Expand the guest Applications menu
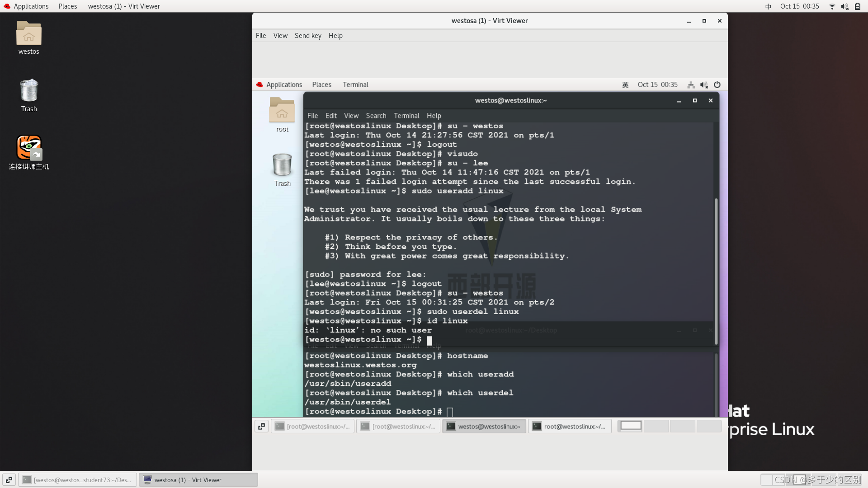Screen dimensions: 868x488 click(284, 84)
